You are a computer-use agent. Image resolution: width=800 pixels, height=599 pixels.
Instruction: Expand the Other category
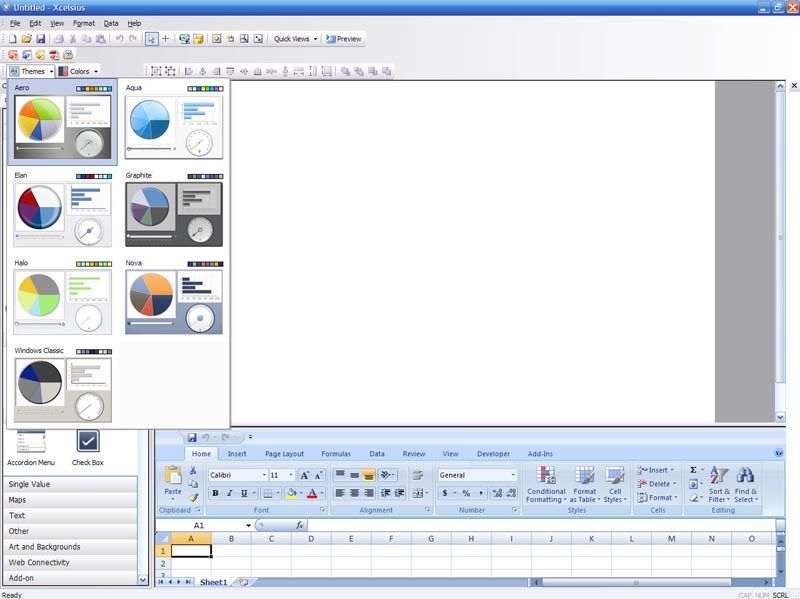[70, 531]
